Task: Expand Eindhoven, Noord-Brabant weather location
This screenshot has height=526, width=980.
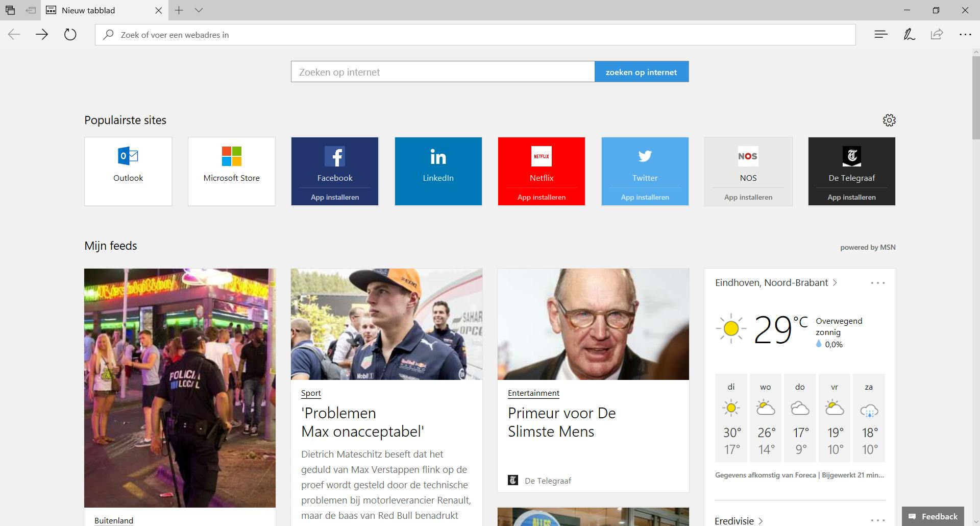Action: click(776, 283)
